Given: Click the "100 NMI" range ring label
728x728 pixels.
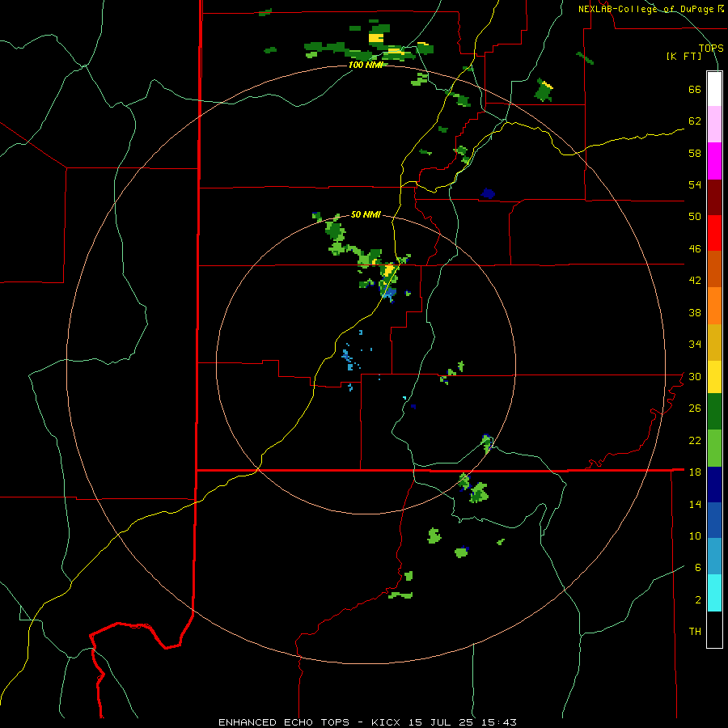Looking at the screenshot, I should point(366,65).
